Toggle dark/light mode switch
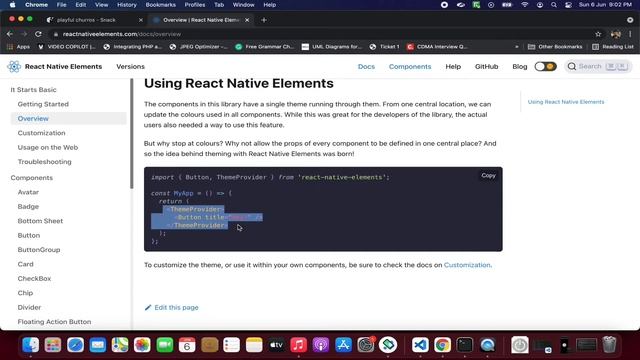Image resolution: width=640 pixels, height=360 pixels. [x=545, y=67]
